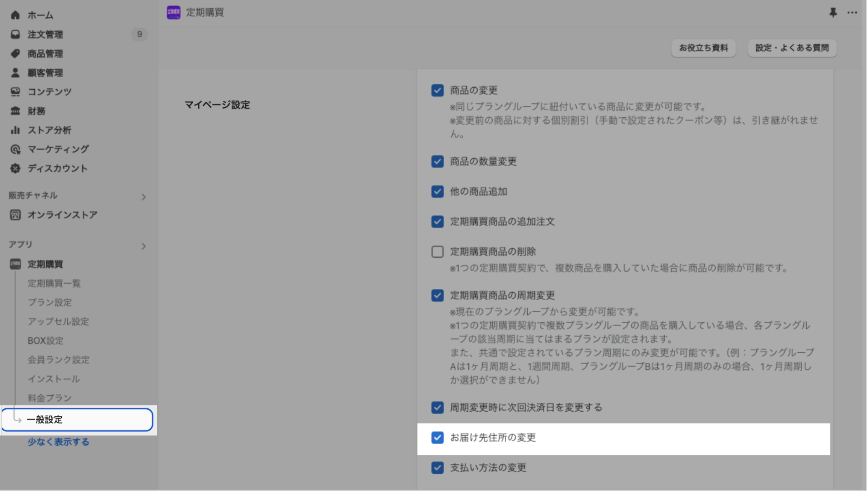Click the finance bank icon

(x=16, y=111)
